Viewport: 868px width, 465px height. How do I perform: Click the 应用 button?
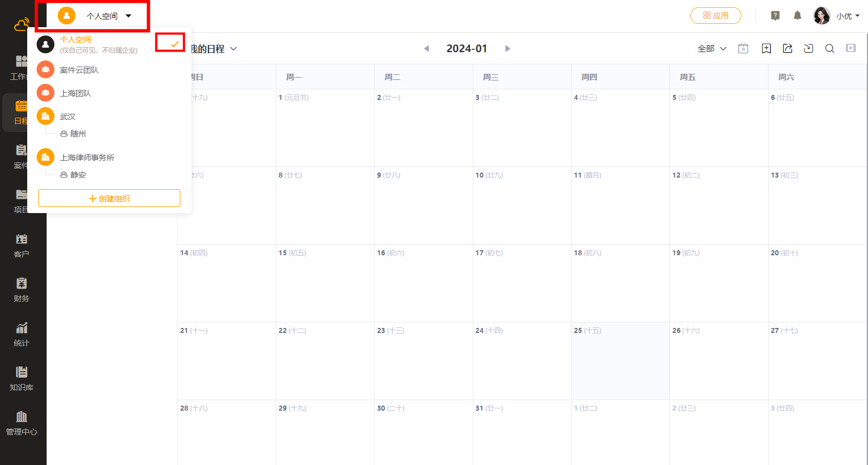point(715,16)
